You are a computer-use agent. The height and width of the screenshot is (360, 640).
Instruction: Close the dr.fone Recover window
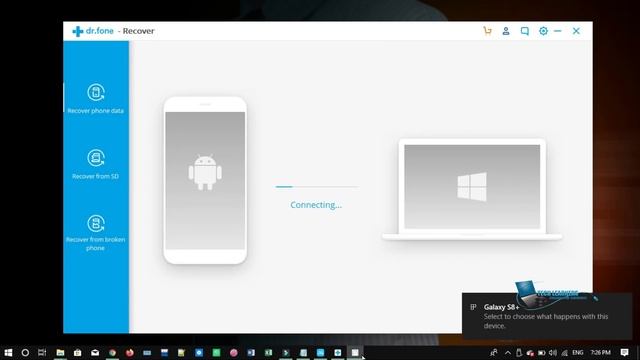point(576,31)
